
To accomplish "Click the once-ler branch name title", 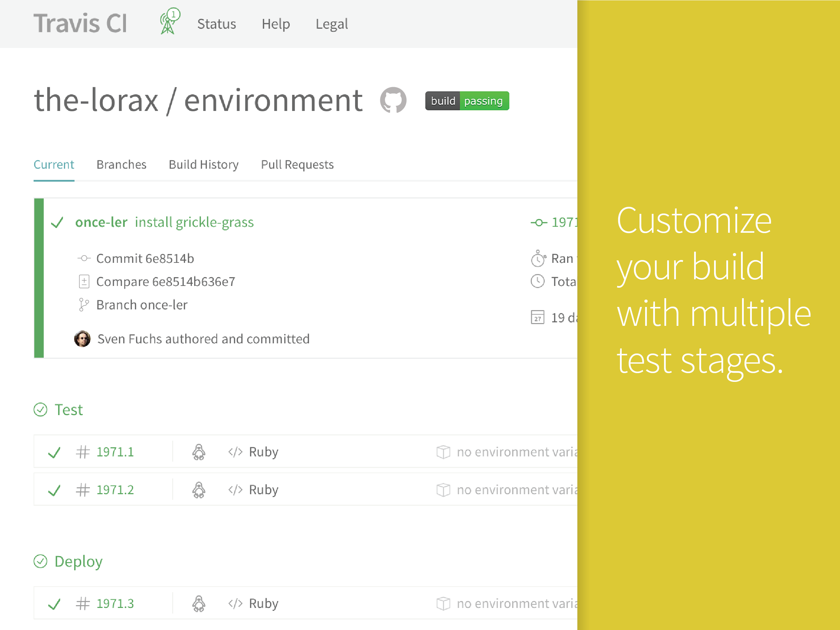I will point(101,222).
